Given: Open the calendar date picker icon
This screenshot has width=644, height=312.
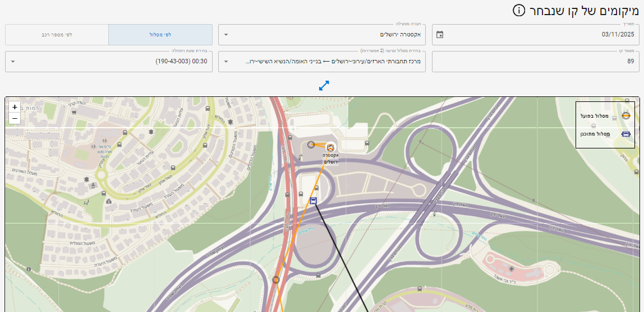Looking at the screenshot, I should pyautogui.click(x=440, y=35).
